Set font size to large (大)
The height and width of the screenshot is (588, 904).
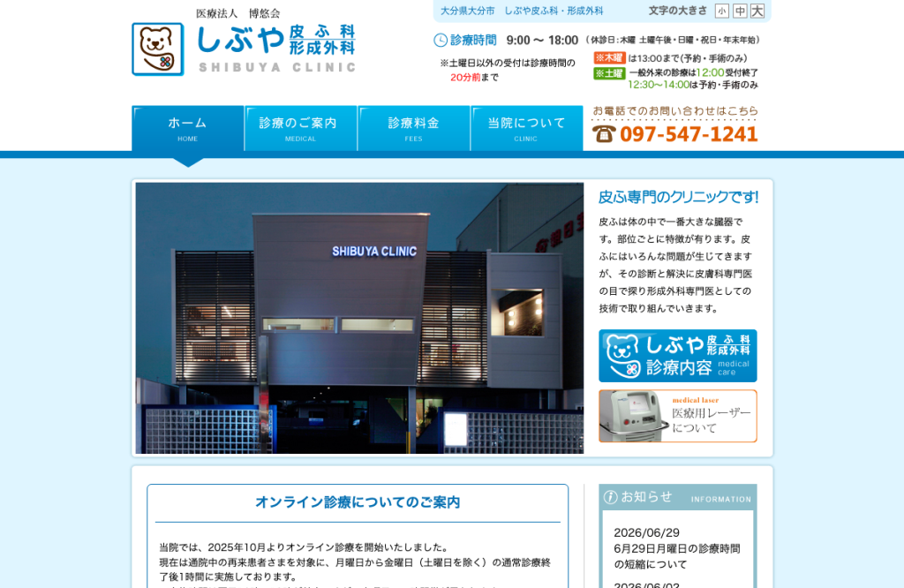pyautogui.click(x=757, y=11)
